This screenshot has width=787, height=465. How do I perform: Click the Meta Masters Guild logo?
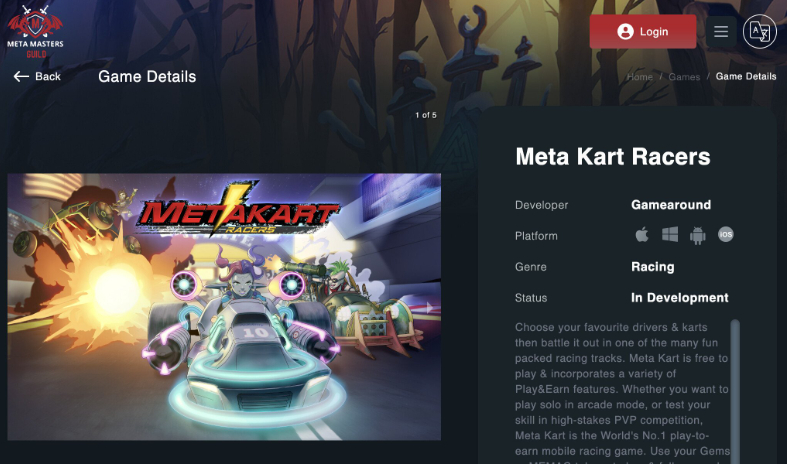35,32
